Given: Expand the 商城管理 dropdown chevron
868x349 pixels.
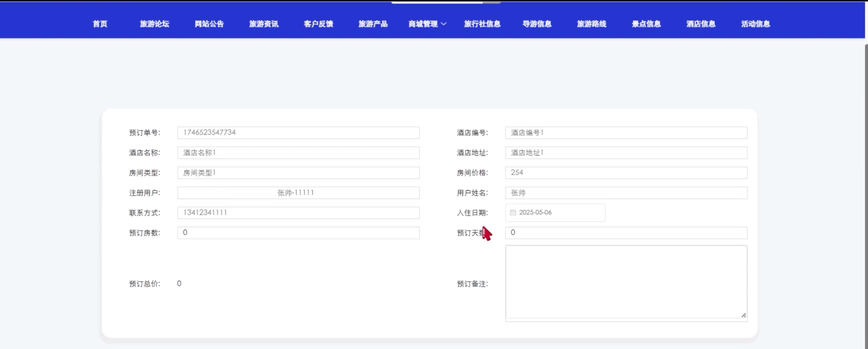Looking at the screenshot, I should [443, 24].
